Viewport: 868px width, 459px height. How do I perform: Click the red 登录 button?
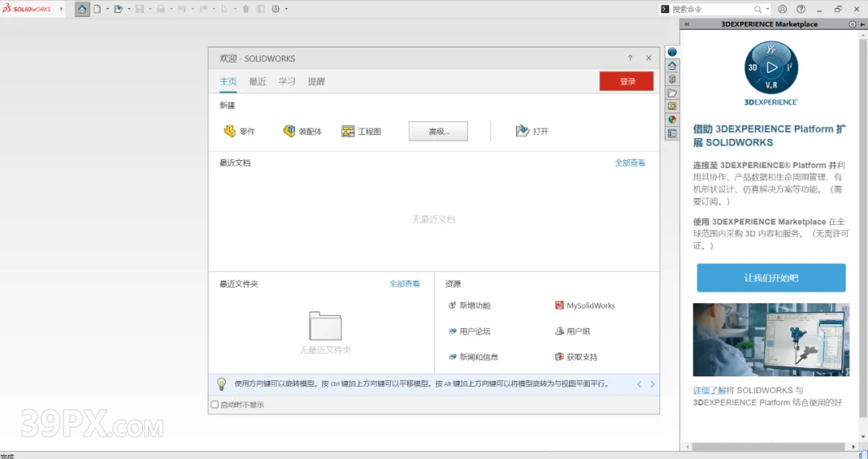click(x=627, y=81)
